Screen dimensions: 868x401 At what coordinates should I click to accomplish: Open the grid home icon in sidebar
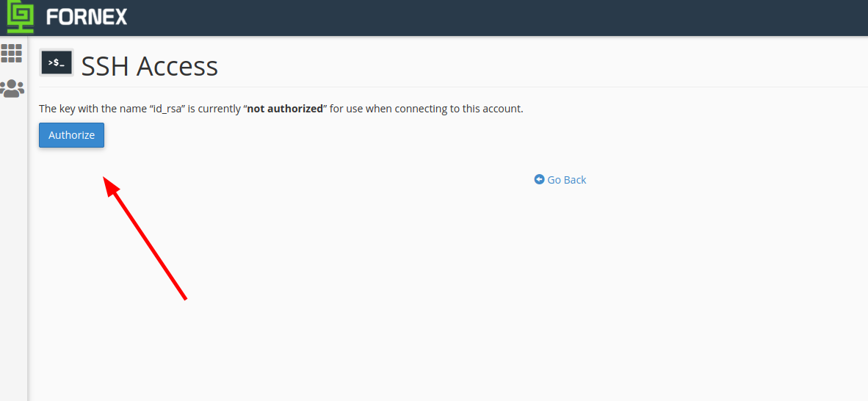12,53
